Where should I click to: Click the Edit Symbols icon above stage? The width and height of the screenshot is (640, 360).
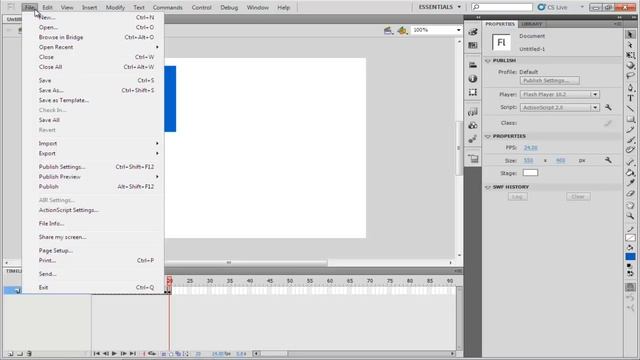(402, 30)
